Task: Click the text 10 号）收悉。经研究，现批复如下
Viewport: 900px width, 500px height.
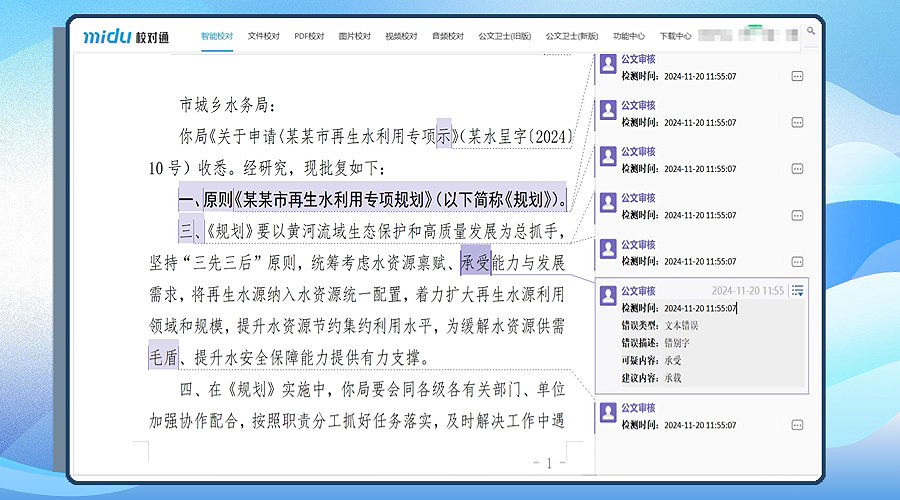Action: pos(267,168)
